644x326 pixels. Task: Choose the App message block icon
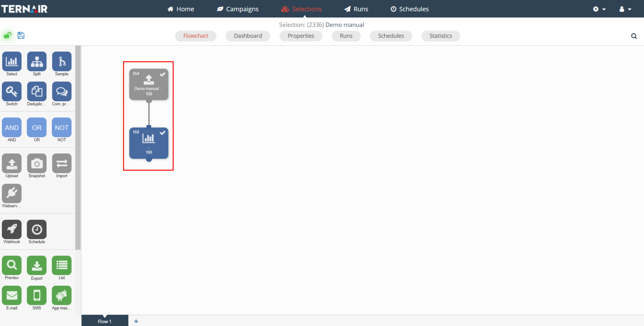pyautogui.click(x=62, y=295)
